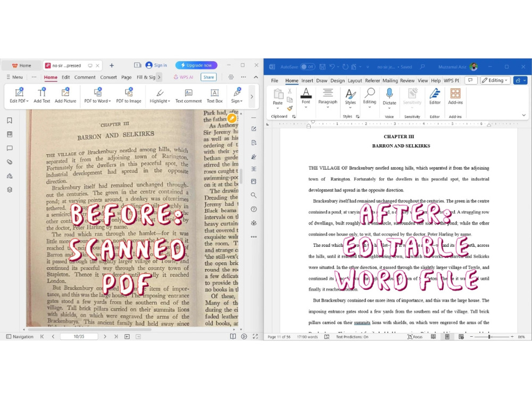Click search magnifier in WPS right sidebar
This screenshot has width=532, height=399.
pos(253,195)
